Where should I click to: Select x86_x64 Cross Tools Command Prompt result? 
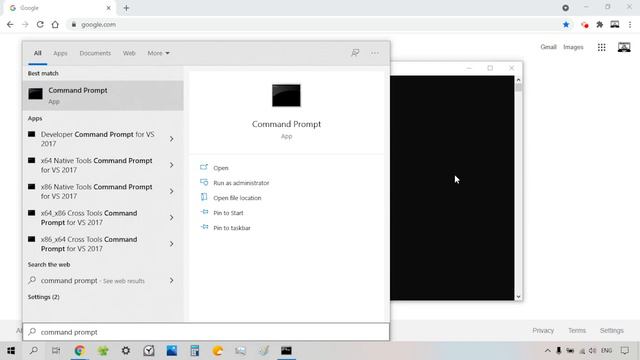[89, 244]
